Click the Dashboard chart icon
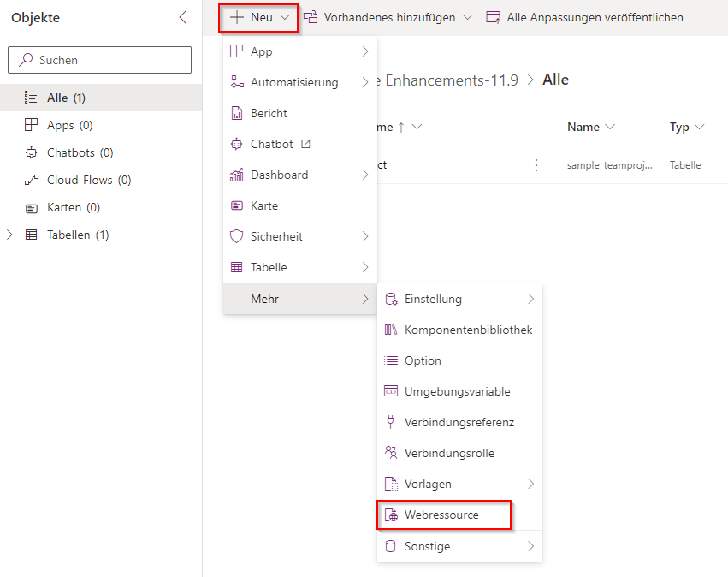 click(x=237, y=175)
